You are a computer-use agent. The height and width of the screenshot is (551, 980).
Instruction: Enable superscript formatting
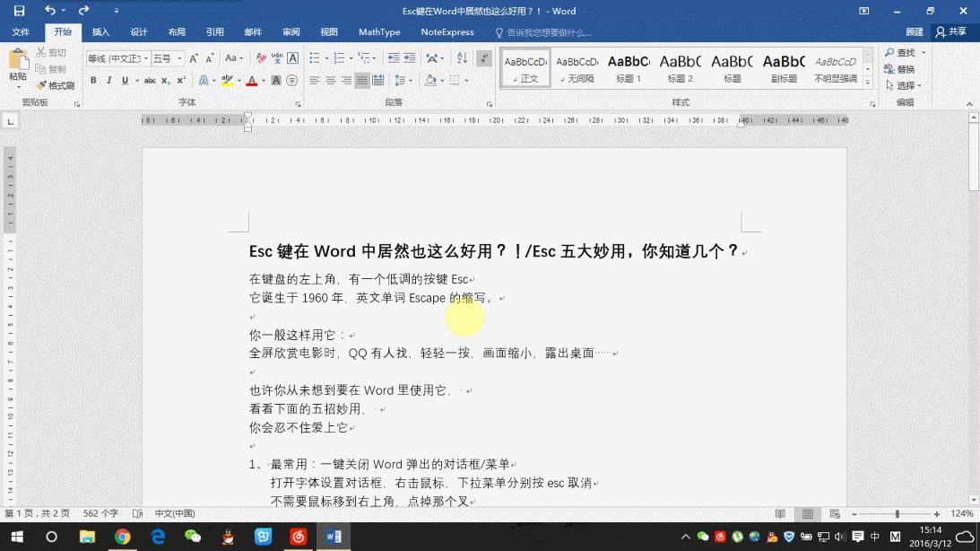pyautogui.click(x=180, y=79)
